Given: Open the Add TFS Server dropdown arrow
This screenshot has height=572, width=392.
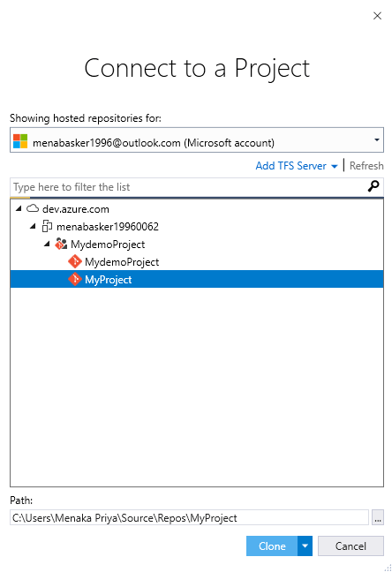Looking at the screenshot, I should [334, 166].
